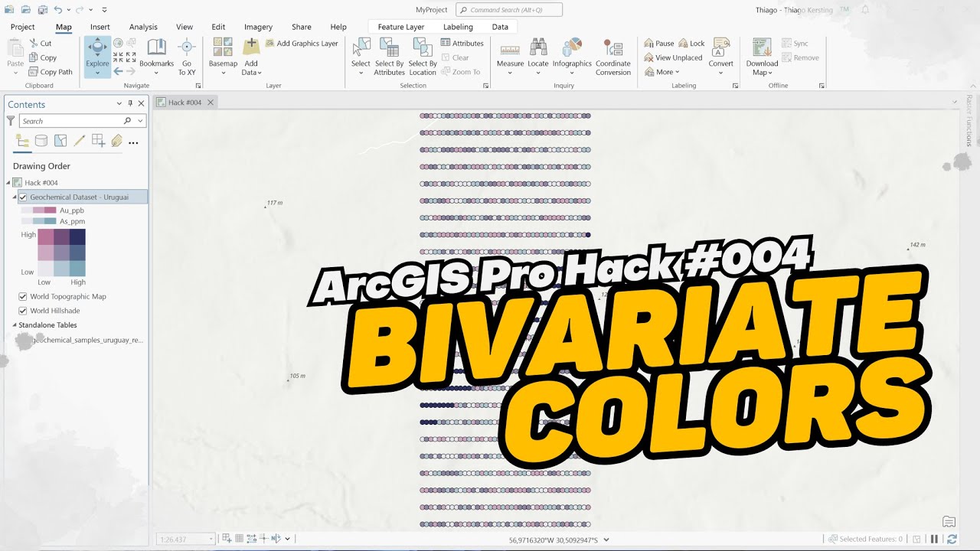This screenshot has width=980, height=551.
Task: Open the Labeling contextual tab
Action: pyautogui.click(x=458, y=27)
